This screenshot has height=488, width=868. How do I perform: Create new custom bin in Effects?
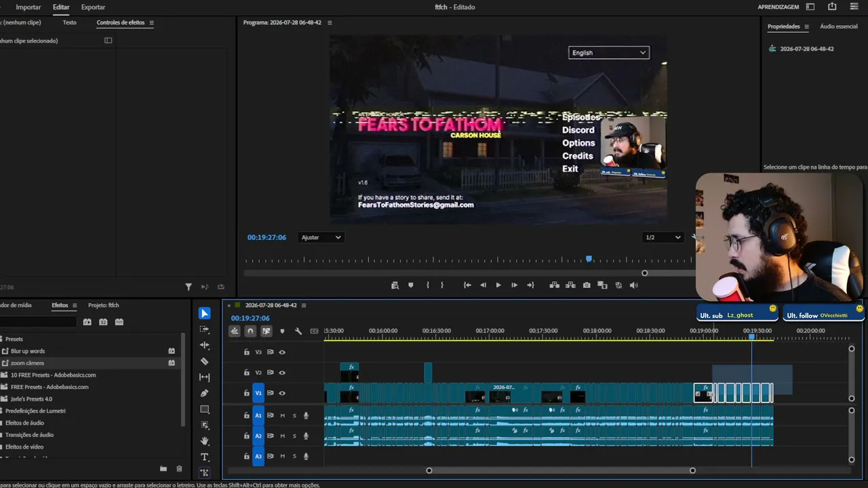163,468
